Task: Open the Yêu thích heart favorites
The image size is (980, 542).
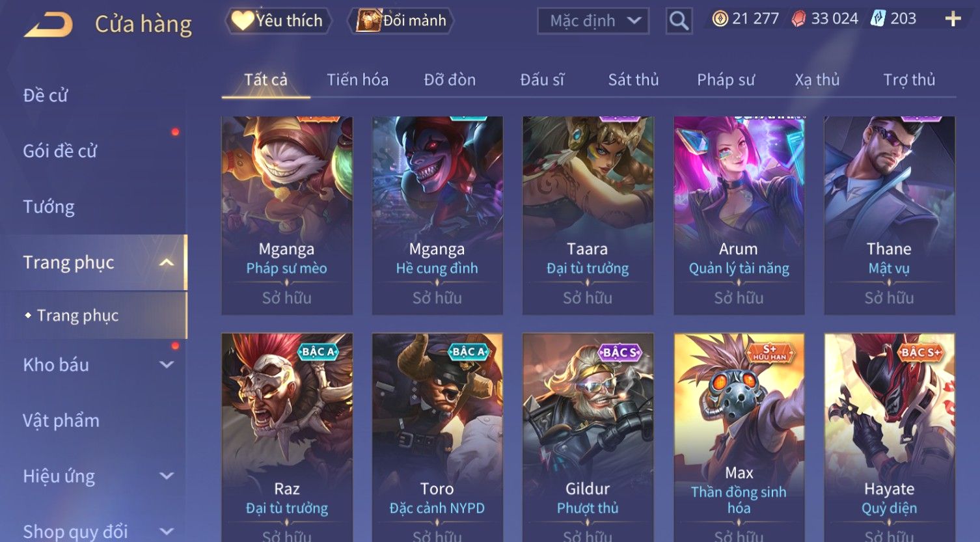Action: pyautogui.click(x=278, y=21)
